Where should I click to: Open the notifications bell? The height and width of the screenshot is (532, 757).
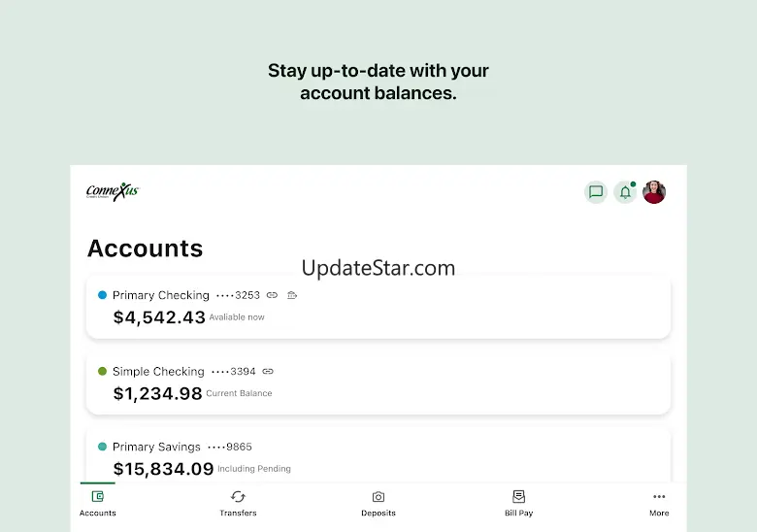tap(625, 192)
